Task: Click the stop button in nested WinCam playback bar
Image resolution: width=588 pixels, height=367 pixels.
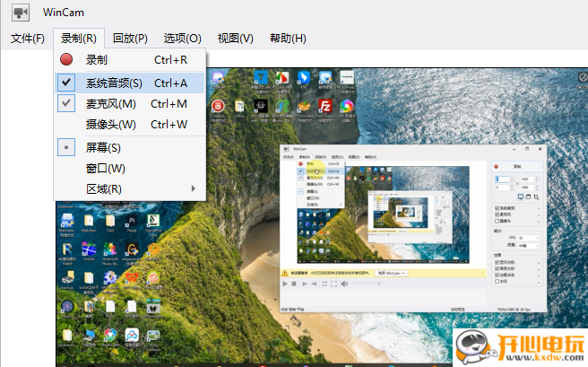Action: pos(294,284)
